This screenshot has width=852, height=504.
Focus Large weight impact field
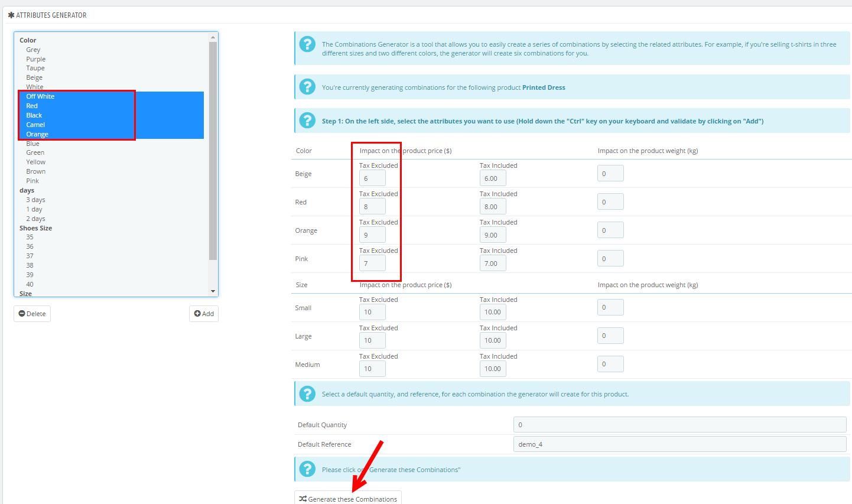click(610, 336)
